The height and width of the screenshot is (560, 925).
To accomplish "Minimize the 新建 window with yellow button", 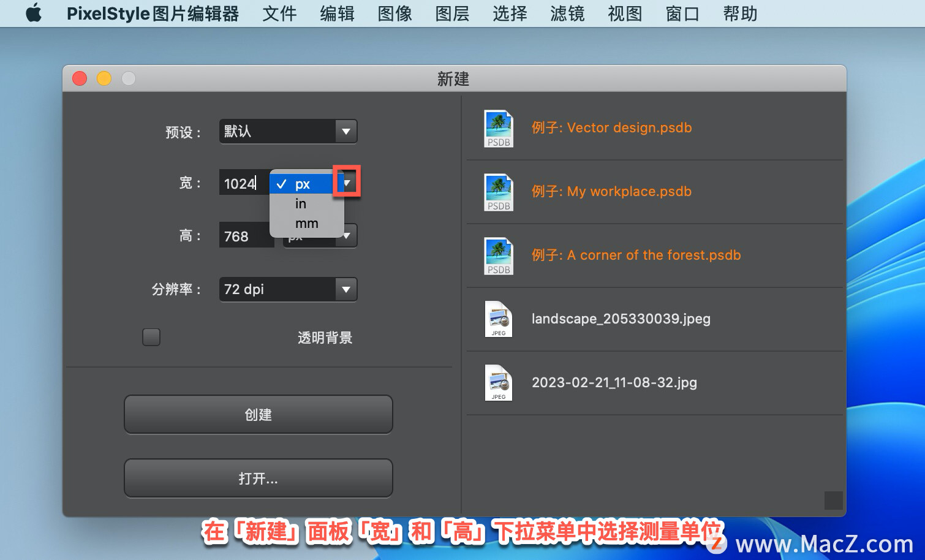I will [x=104, y=78].
